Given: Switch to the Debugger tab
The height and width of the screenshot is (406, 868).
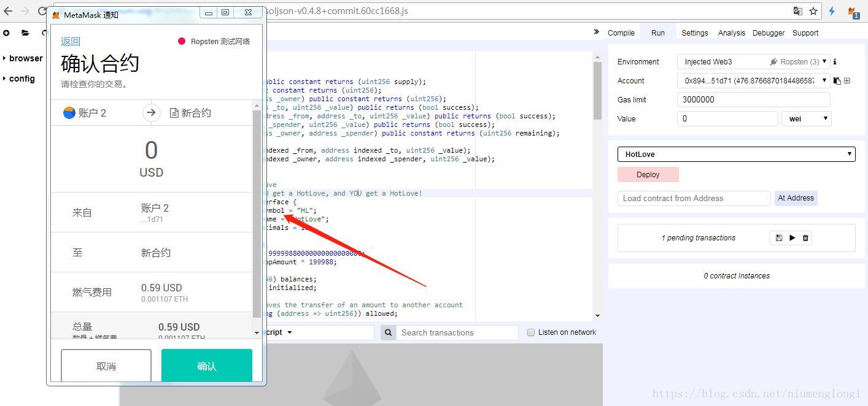Looking at the screenshot, I should (769, 33).
